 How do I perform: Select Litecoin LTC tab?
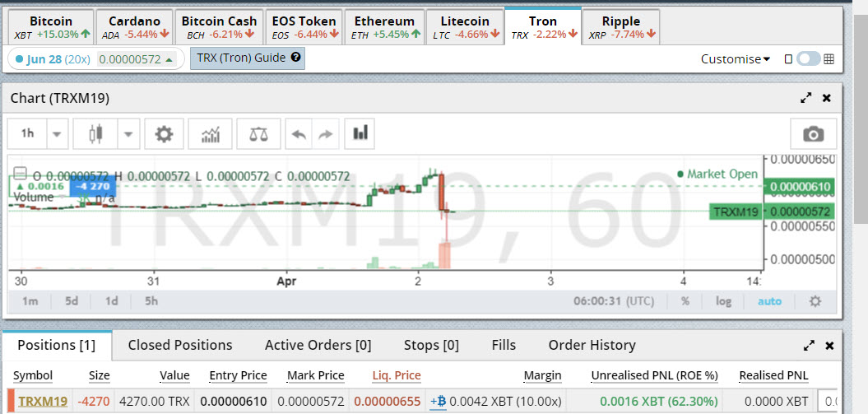(x=465, y=27)
